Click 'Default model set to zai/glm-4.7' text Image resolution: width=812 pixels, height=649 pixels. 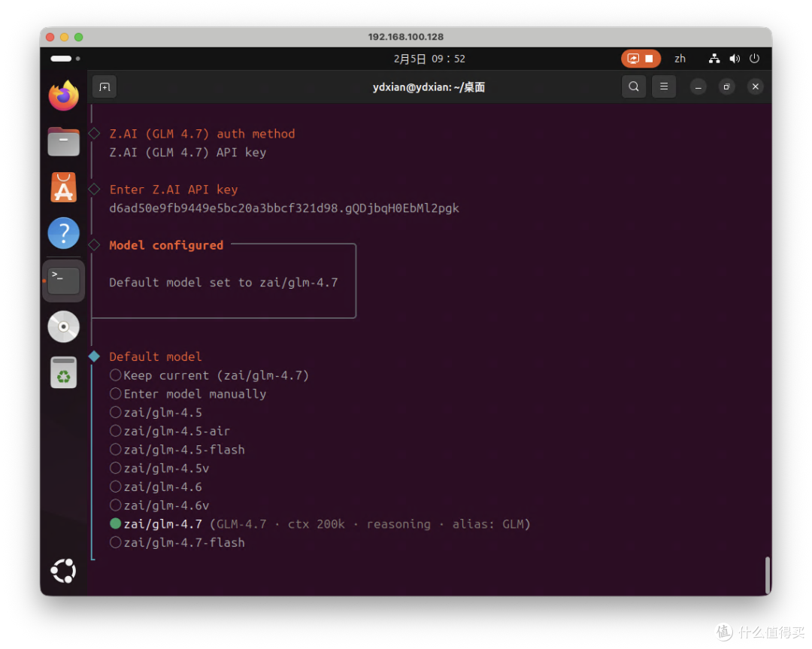pyautogui.click(x=223, y=283)
